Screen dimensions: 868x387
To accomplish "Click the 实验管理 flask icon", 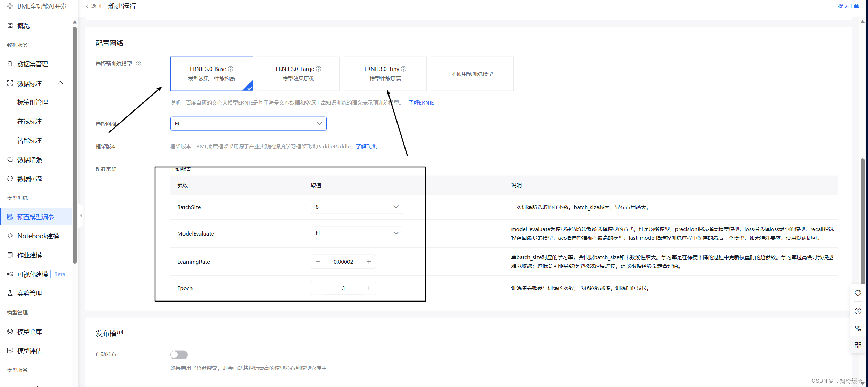I will (10, 293).
